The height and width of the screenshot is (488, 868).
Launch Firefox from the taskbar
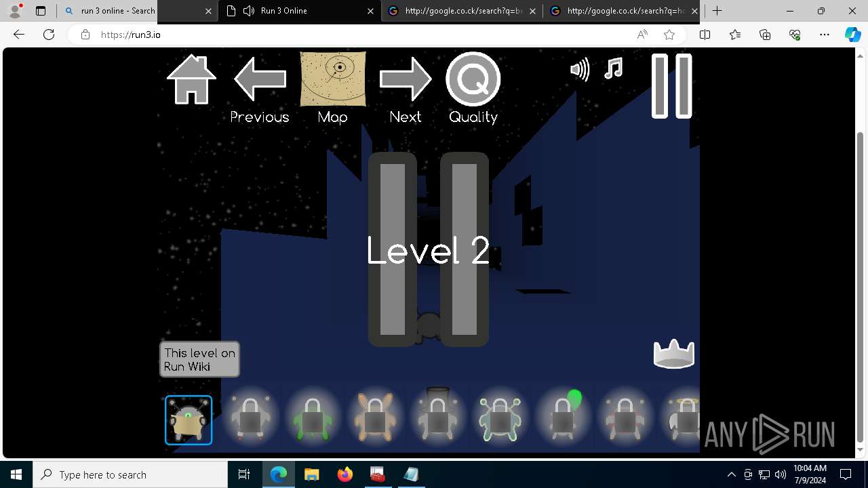click(x=345, y=474)
